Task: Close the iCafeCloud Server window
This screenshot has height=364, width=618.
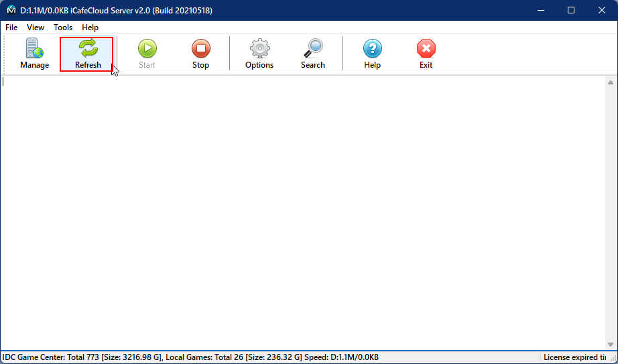Action: coord(602,10)
